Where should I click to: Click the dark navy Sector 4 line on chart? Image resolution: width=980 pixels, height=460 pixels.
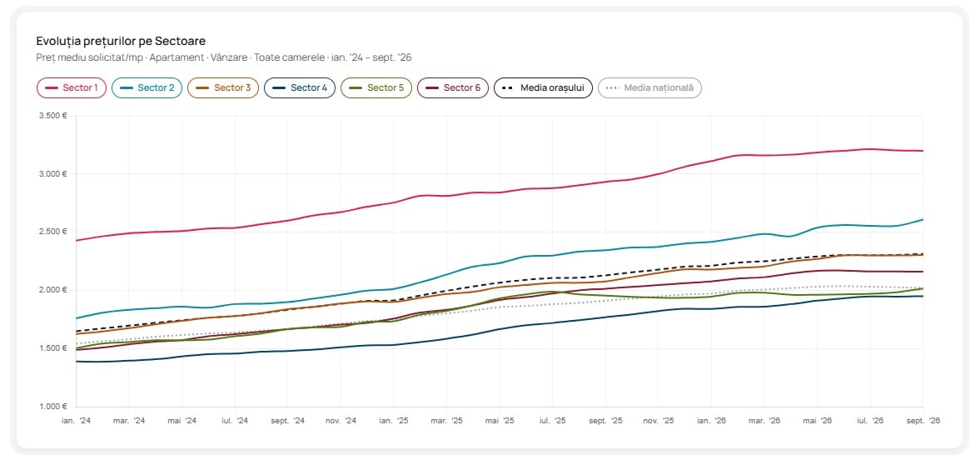tap(500, 329)
